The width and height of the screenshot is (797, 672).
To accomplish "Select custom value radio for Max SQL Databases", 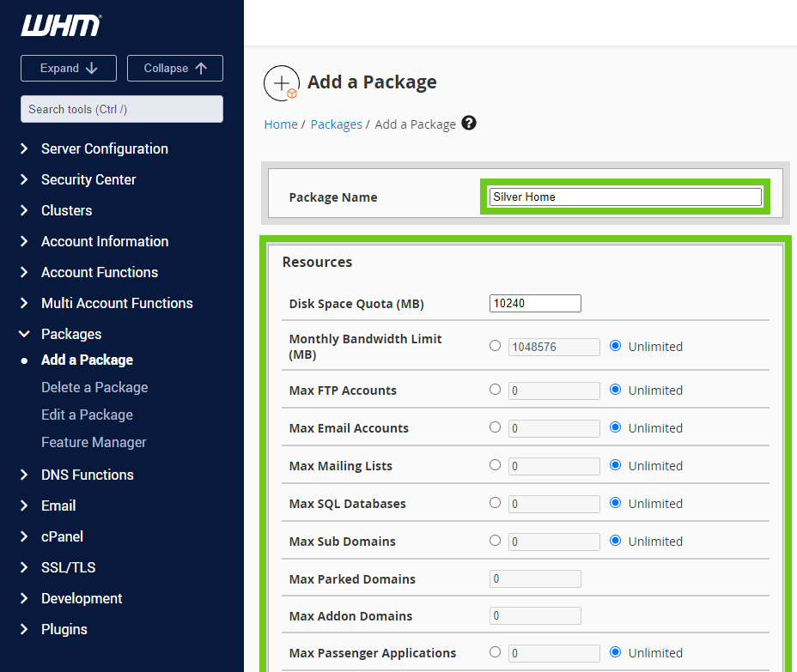I will 495,503.
